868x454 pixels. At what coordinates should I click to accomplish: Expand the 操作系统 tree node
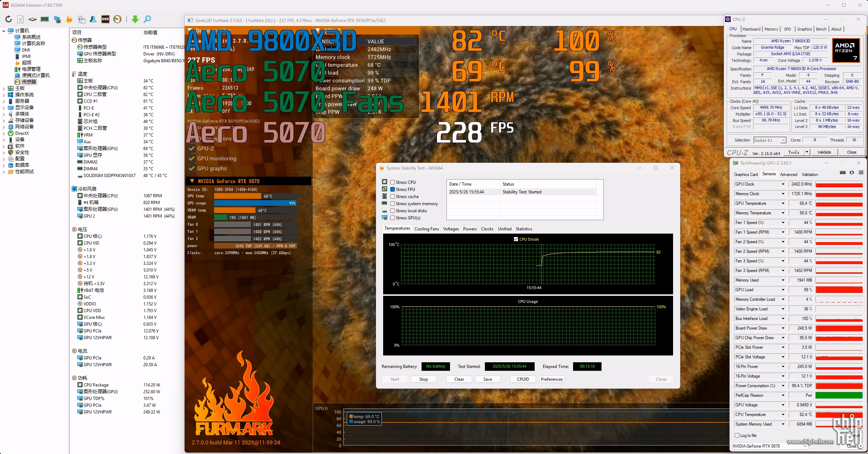pyautogui.click(x=4, y=95)
